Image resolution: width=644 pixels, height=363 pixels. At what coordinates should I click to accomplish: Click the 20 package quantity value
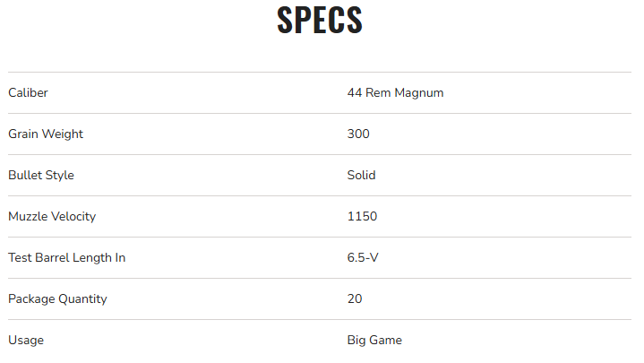(355, 298)
